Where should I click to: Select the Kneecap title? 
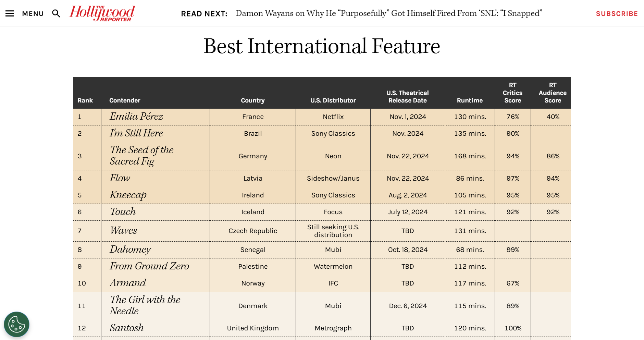point(128,195)
